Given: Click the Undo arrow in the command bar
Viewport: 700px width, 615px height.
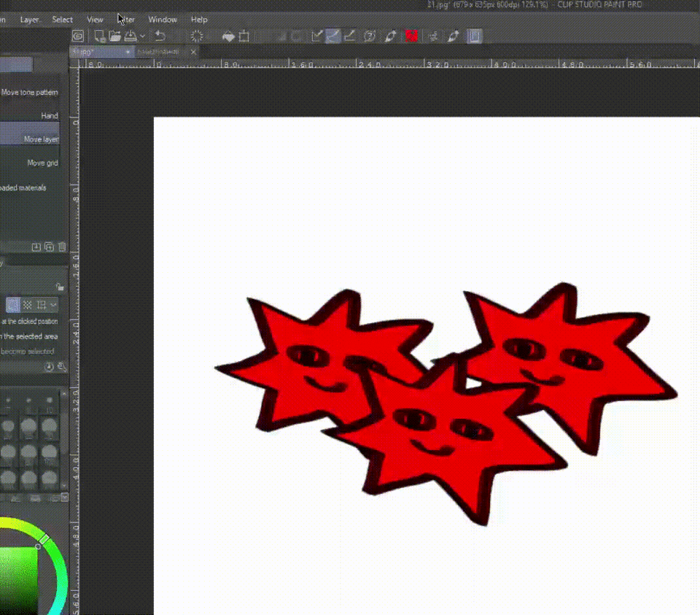Looking at the screenshot, I should pos(160,36).
